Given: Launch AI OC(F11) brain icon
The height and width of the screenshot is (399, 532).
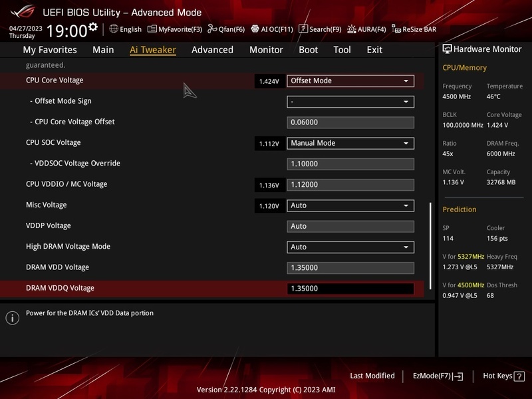Looking at the screenshot, I should pyautogui.click(x=255, y=29).
